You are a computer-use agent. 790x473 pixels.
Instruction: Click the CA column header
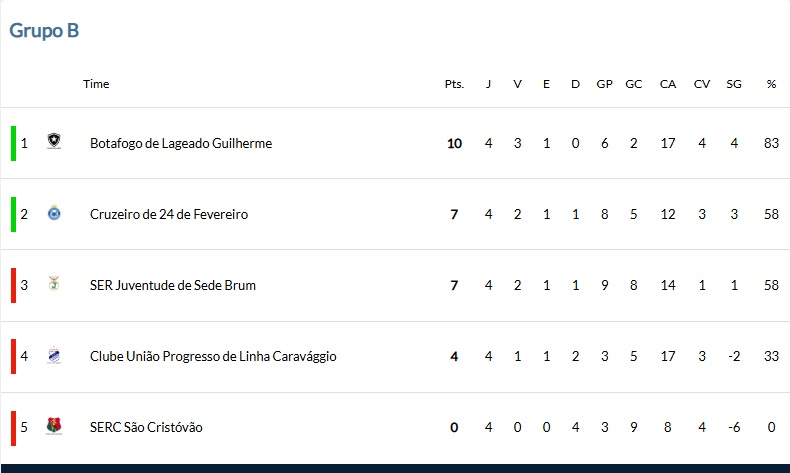668,84
